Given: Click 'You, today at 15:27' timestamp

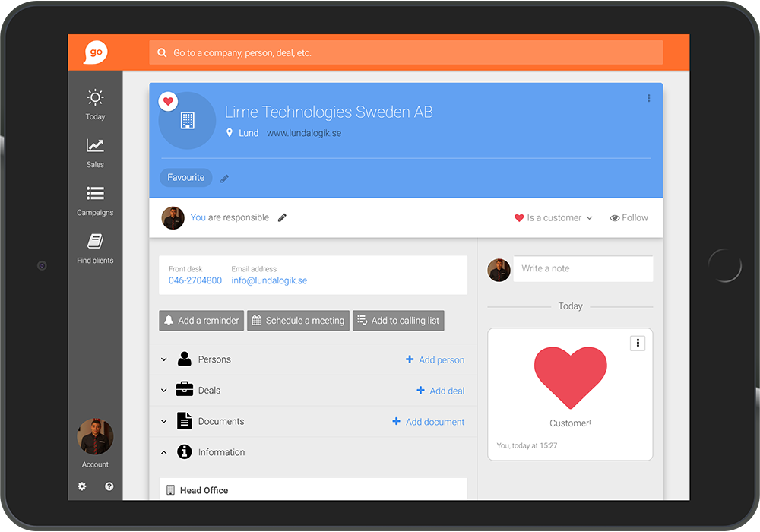Looking at the screenshot, I should pos(527,445).
